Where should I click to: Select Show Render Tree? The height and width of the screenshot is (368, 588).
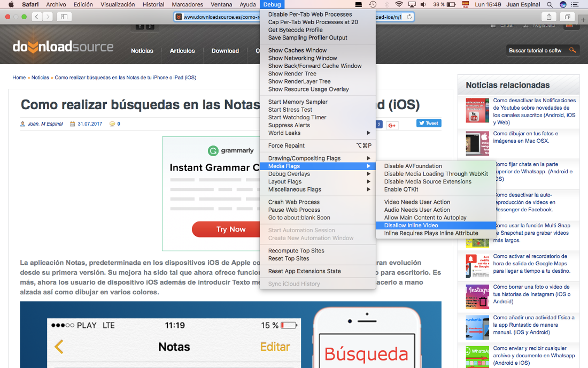click(x=318, y=73)
